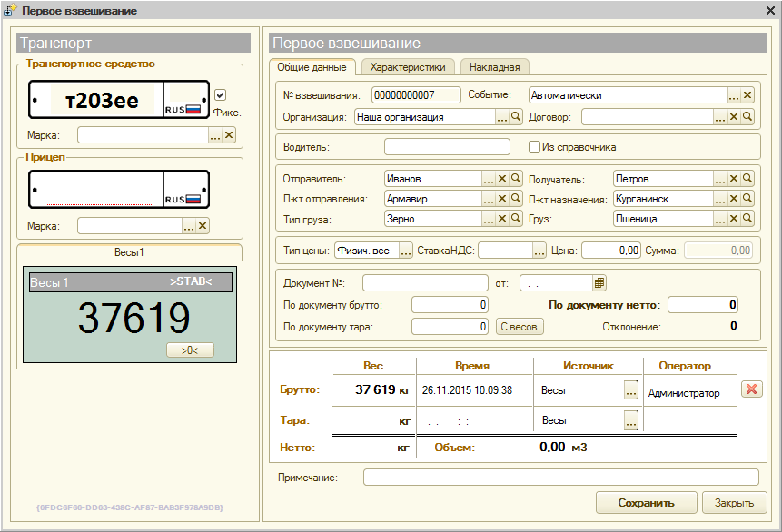Open calendar picker for document date
This screenshot has width=782, height=532.
pyautogui.click(x=599, y=282)
